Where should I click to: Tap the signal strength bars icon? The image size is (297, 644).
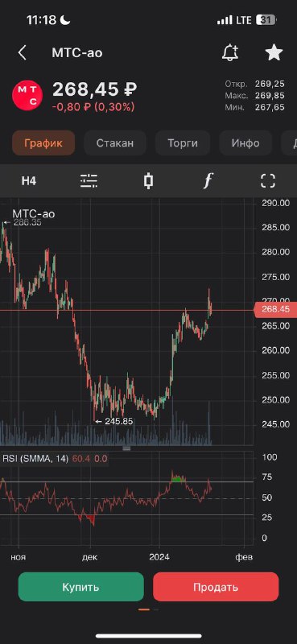(x=225, y=19)
